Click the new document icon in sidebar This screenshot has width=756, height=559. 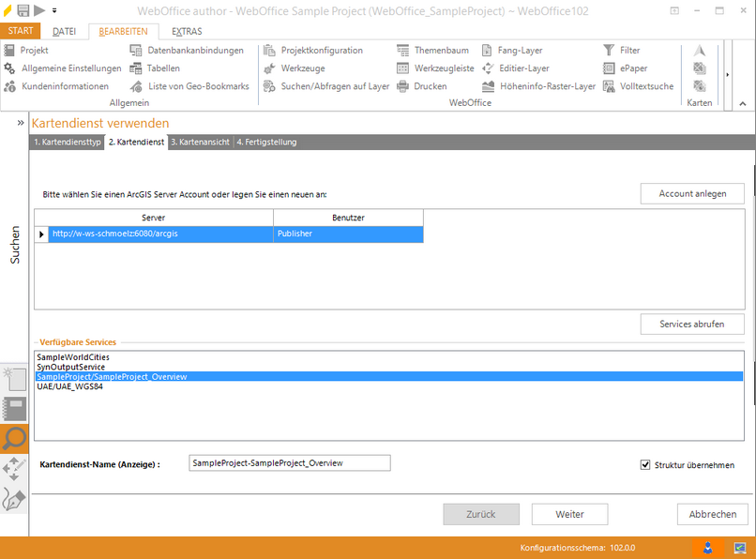pyautogui.click(x=14, y=378)
